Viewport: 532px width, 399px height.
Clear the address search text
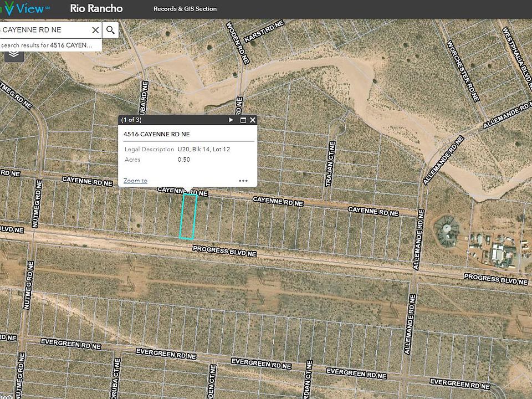click(95, 30)
